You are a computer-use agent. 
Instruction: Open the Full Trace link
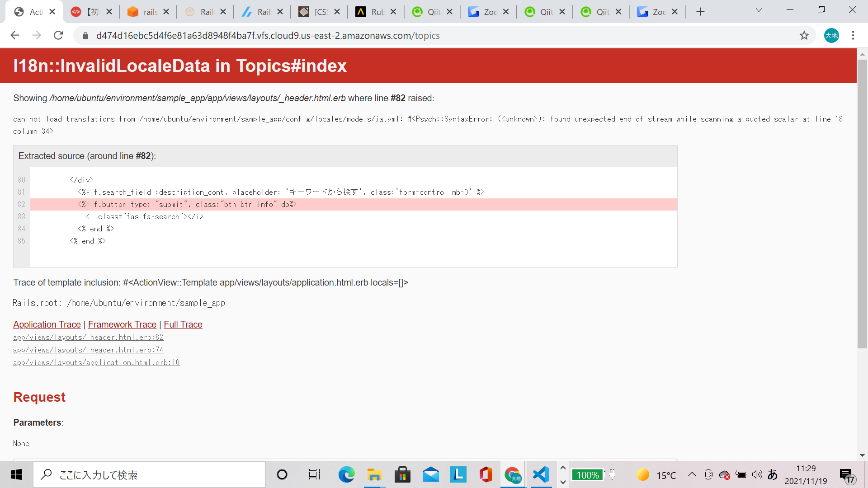coord(183,324)
